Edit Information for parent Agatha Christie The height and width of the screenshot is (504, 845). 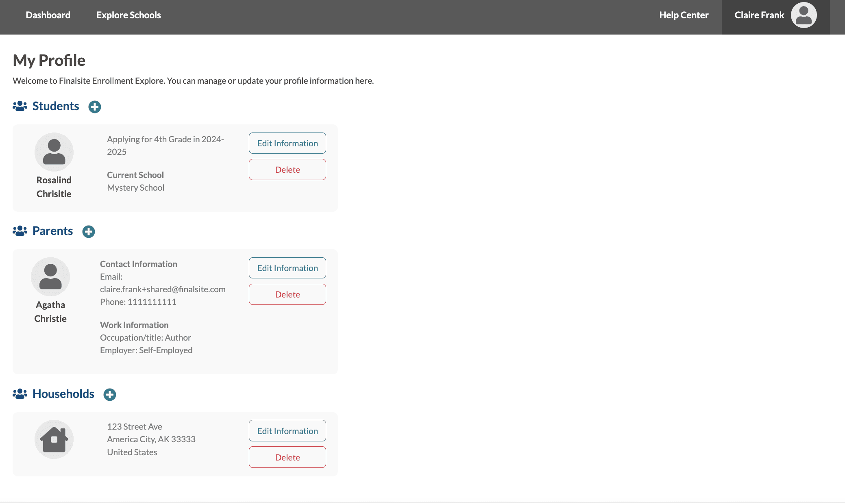coord(287,268)
